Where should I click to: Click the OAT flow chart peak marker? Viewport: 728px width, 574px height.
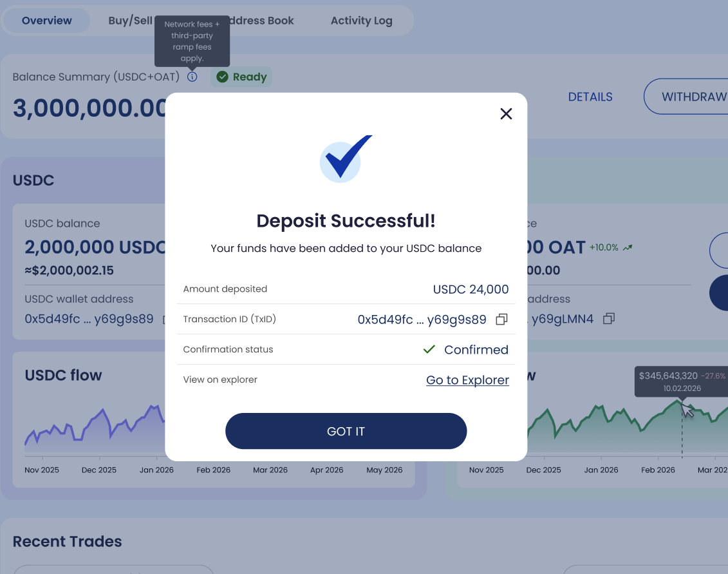[682, 401]
